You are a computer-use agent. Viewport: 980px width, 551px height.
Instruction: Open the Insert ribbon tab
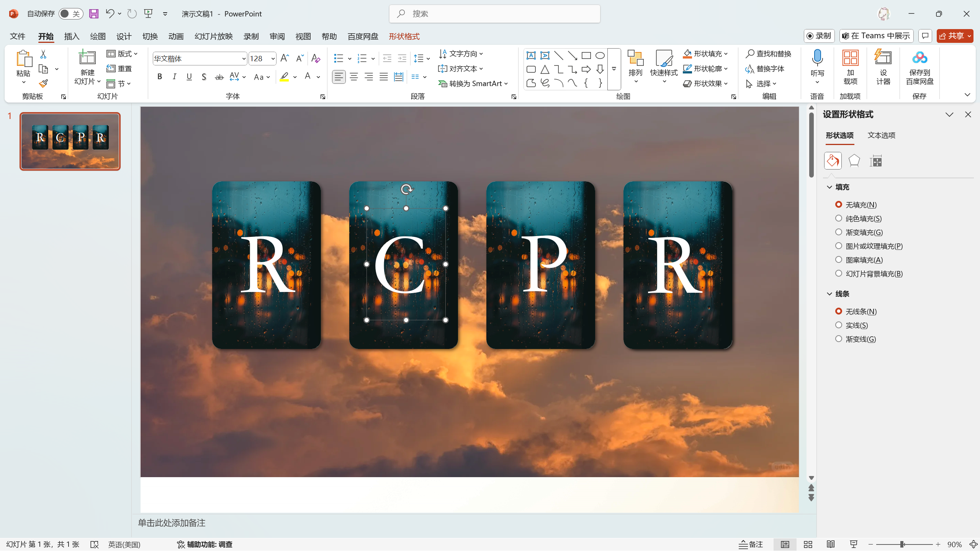[x=72, y=36]
